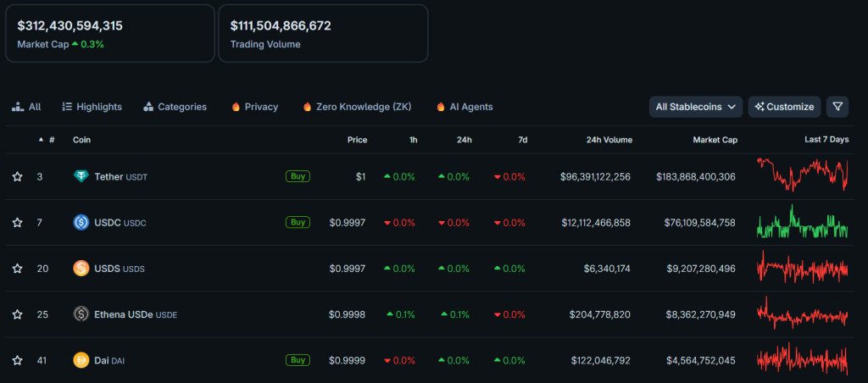Screen dimensions: 868x383
Task: Click the Buy button for Tether
Action: click(x=298, y=176)
